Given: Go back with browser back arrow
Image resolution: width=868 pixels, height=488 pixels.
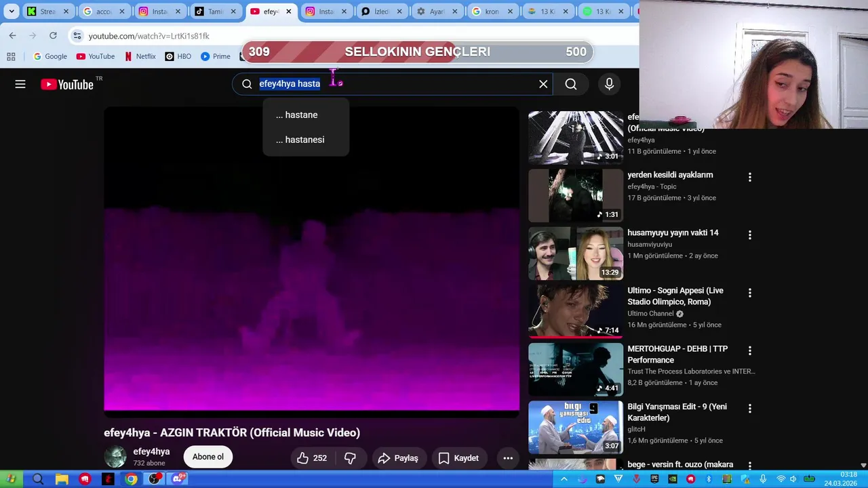Looking at the screenshot, I should (x=12, y=35).
